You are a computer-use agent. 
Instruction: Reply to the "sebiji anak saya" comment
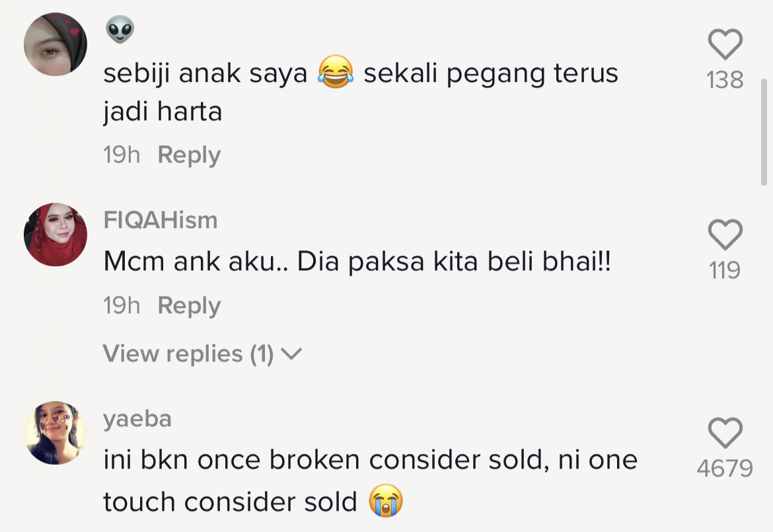click(x=189, y=155)
